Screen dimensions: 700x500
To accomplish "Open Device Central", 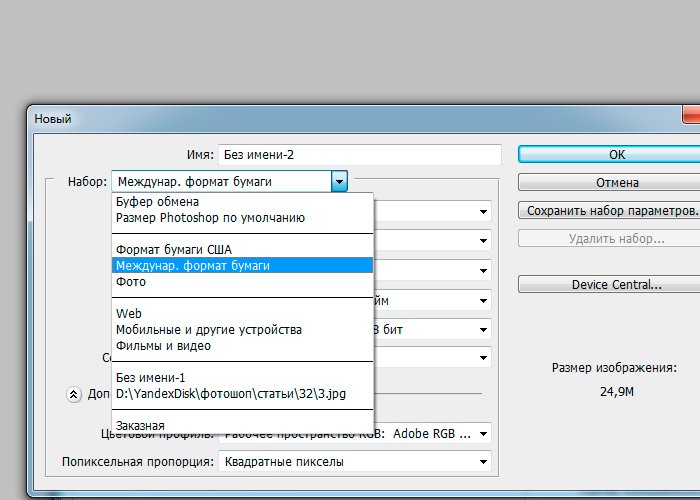I will (x=609, y=284).
